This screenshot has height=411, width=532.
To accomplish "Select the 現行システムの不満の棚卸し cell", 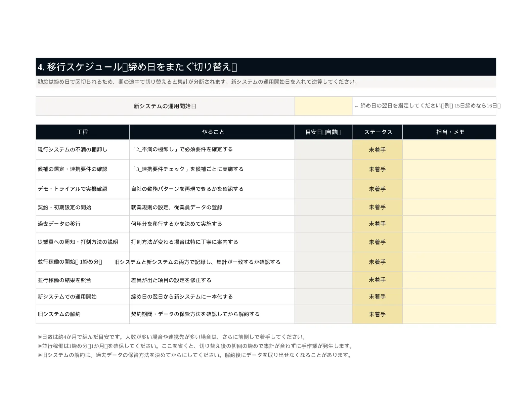I will (x=83, y=150).
